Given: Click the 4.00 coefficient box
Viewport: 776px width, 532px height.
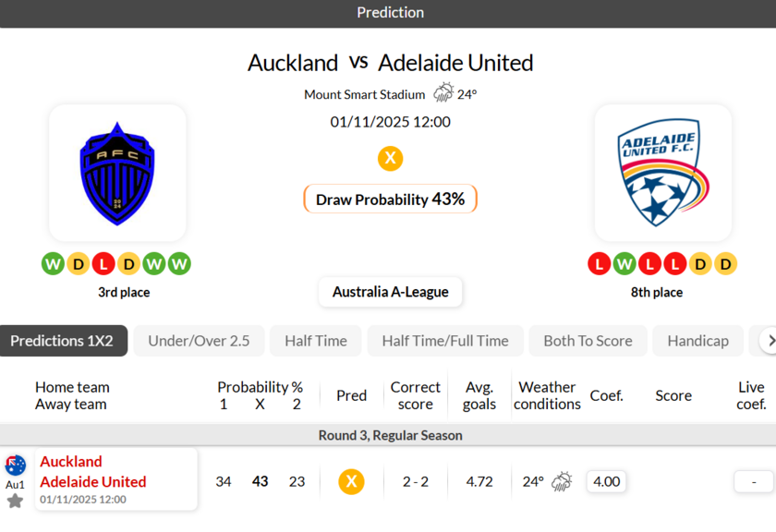Looking at the screenshot, I should (606, 481).
